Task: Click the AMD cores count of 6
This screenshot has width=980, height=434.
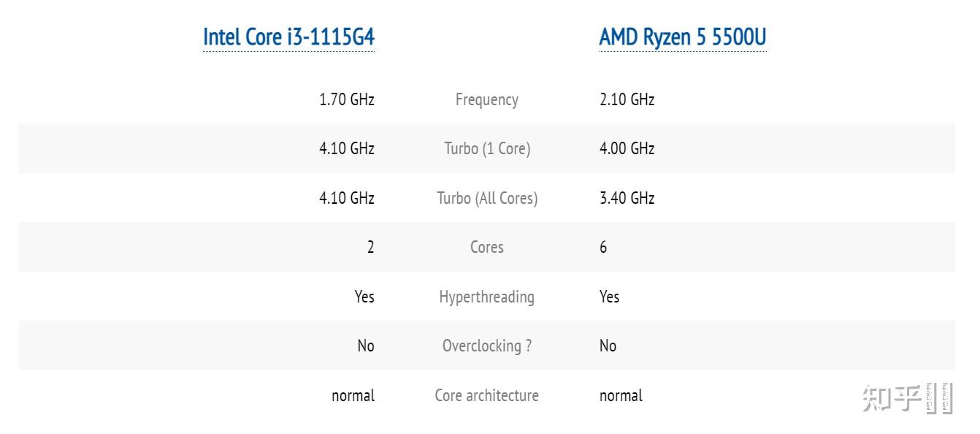Action: click(603, 247)
